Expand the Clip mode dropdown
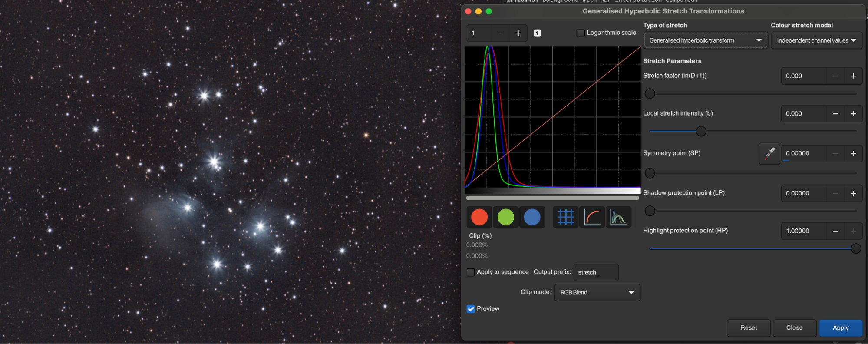 point(597,293)
